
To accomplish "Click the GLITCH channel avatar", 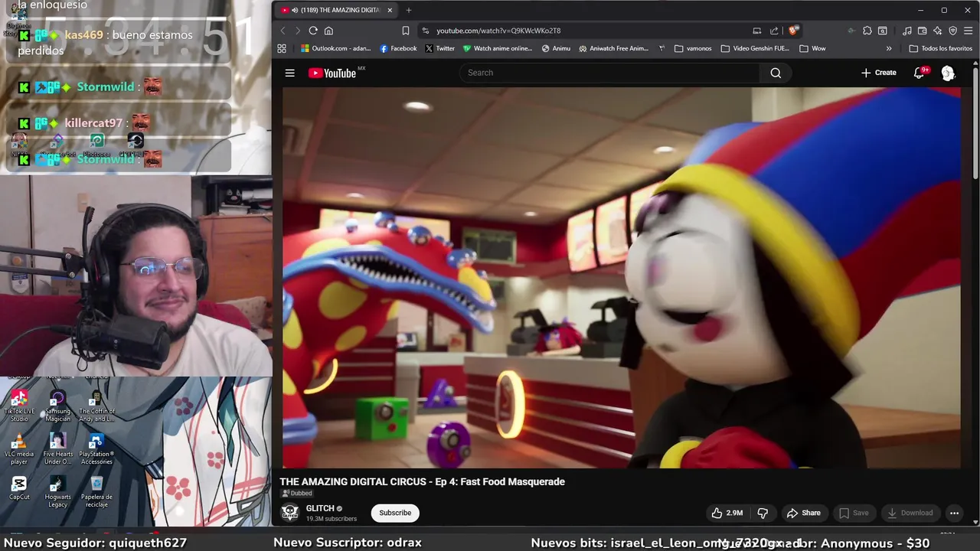I will click(x=289, y=513).
